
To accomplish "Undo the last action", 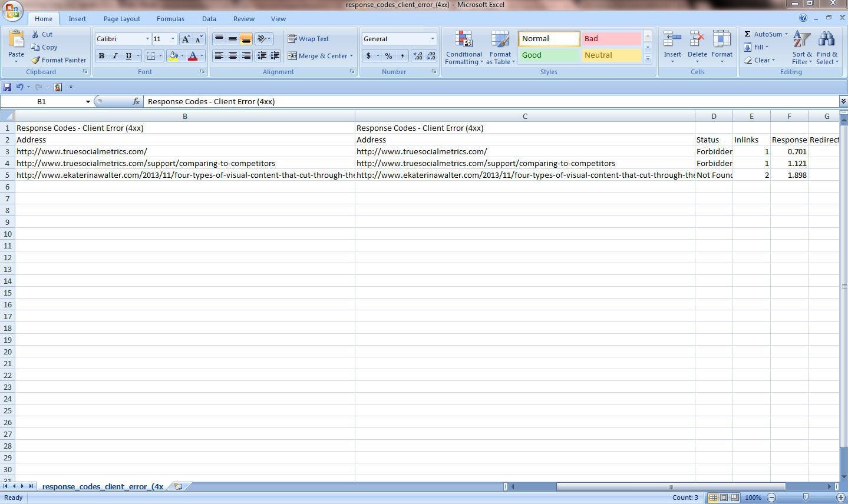I will [19, 87].
